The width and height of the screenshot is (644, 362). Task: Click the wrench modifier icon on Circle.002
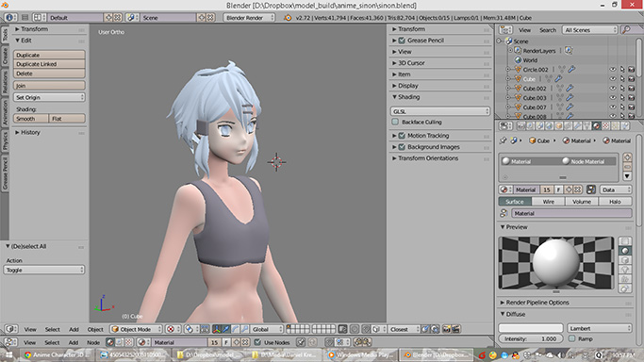(571, 70)
